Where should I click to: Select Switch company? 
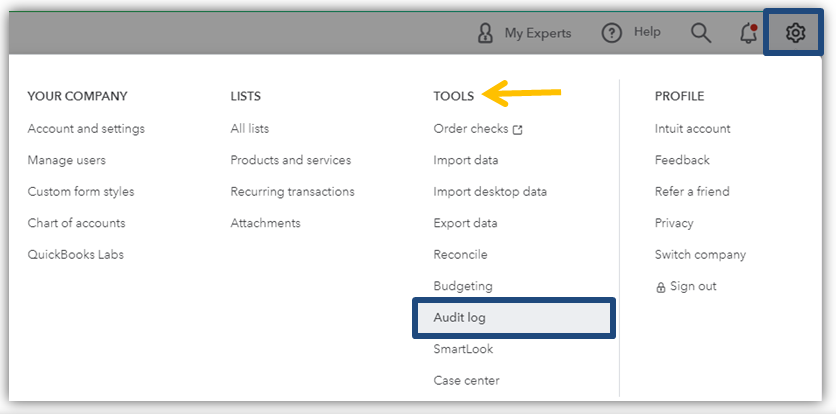700,254
